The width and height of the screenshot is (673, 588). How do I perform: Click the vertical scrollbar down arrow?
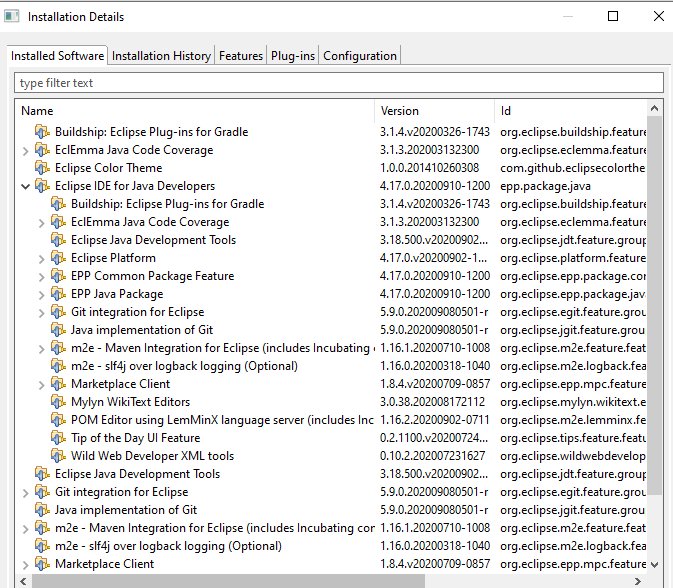coord(654,565)
